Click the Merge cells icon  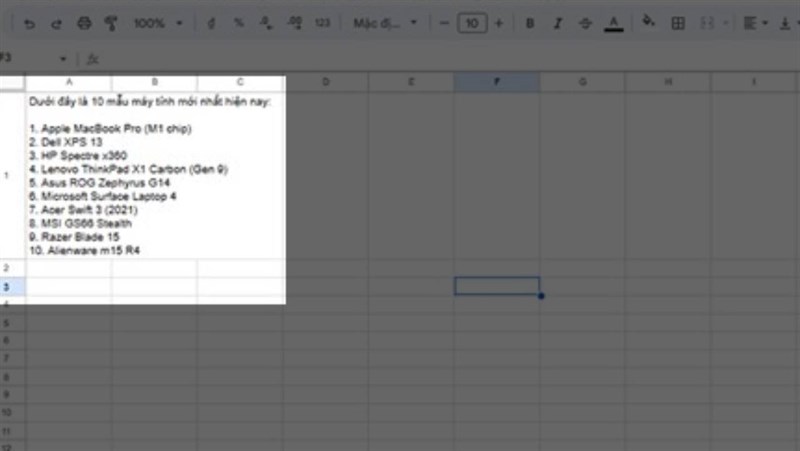[707, 23]
